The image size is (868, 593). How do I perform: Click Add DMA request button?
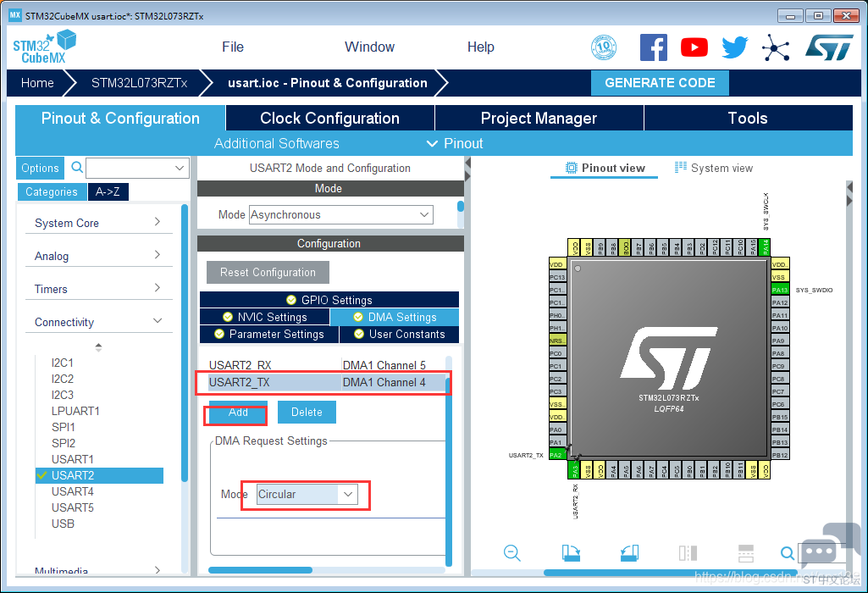pos(238,412)
